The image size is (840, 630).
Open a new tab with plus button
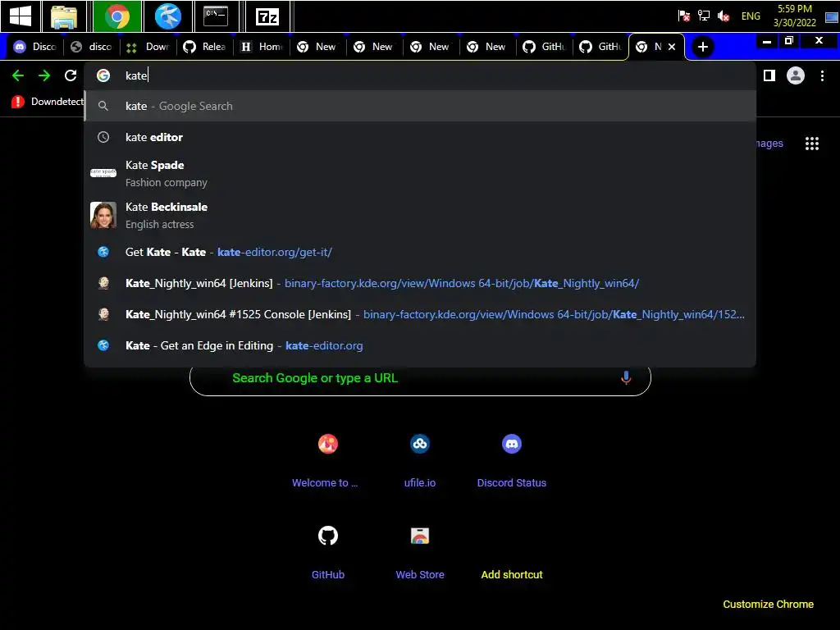[703, 47]
